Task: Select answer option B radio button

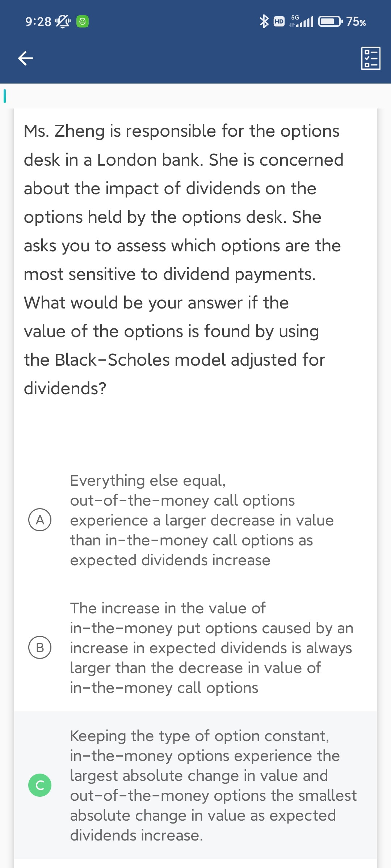Action: click(40, 647)
